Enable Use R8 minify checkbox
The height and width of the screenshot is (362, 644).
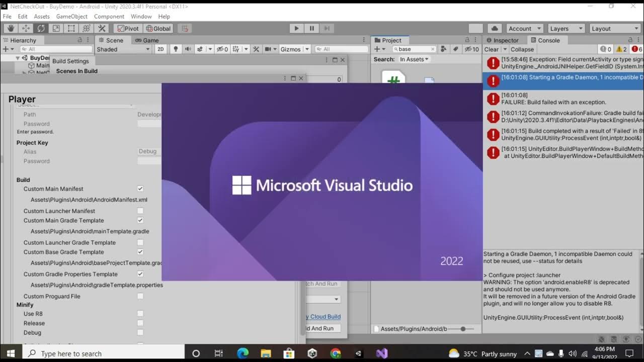click(x=140, y=314)
